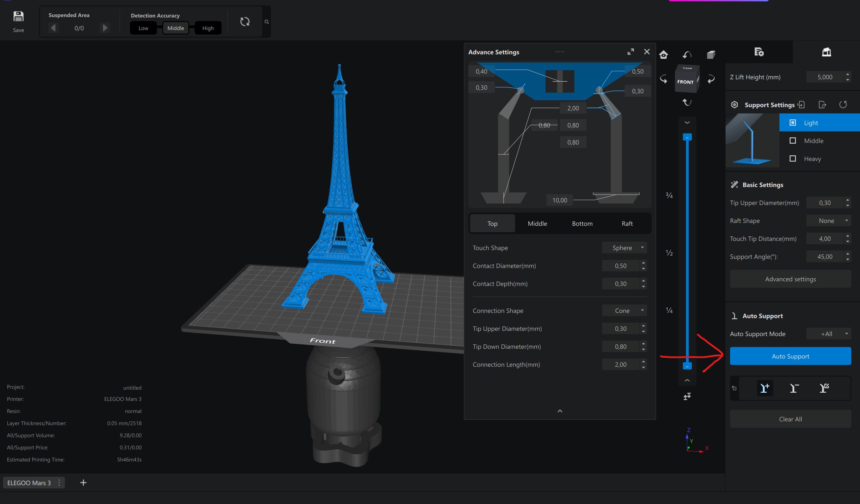Export support settings profile icon
The width and height of the screenshot is (860, 504).
pos(822,105)
